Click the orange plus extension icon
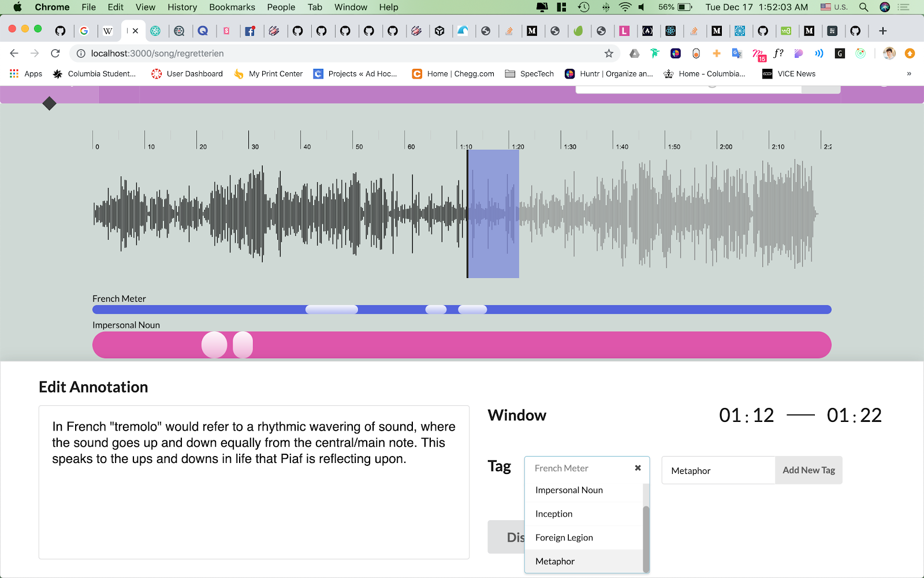The width and height of the screenshot is (924, 578). (x=717, y=53)
